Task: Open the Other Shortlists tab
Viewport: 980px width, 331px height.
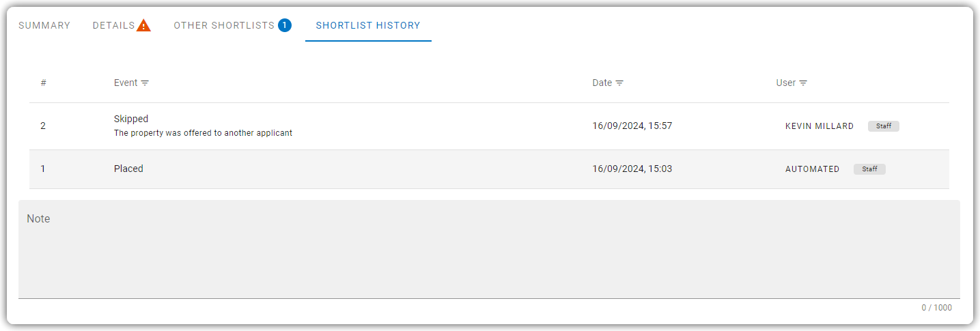Action: 232,25
